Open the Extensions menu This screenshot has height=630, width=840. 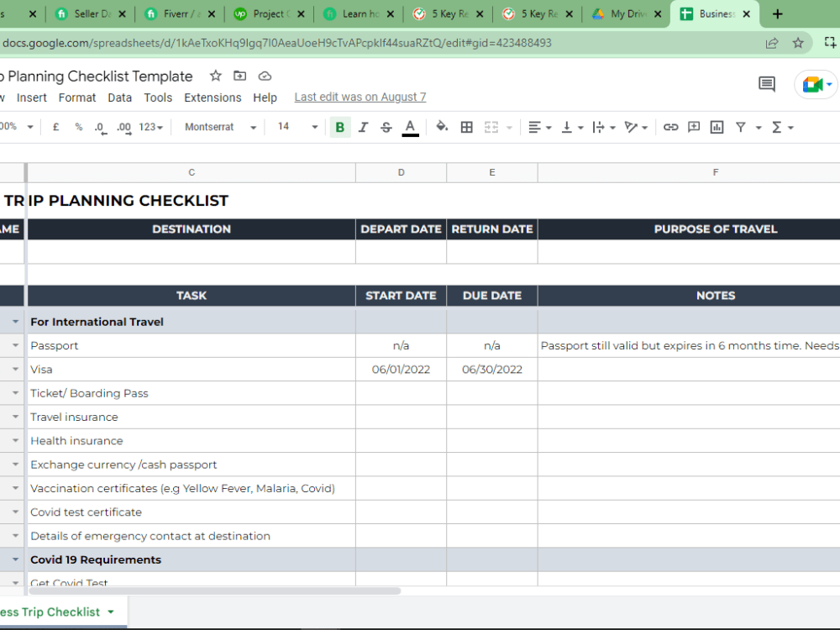[x=213, y=97]
